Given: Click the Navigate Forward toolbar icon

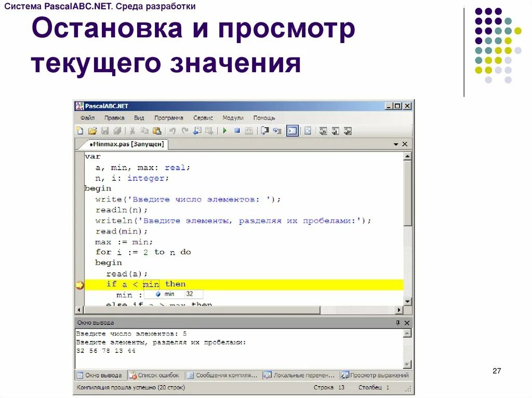Looking at the screenshot, I should click(209, 131).
